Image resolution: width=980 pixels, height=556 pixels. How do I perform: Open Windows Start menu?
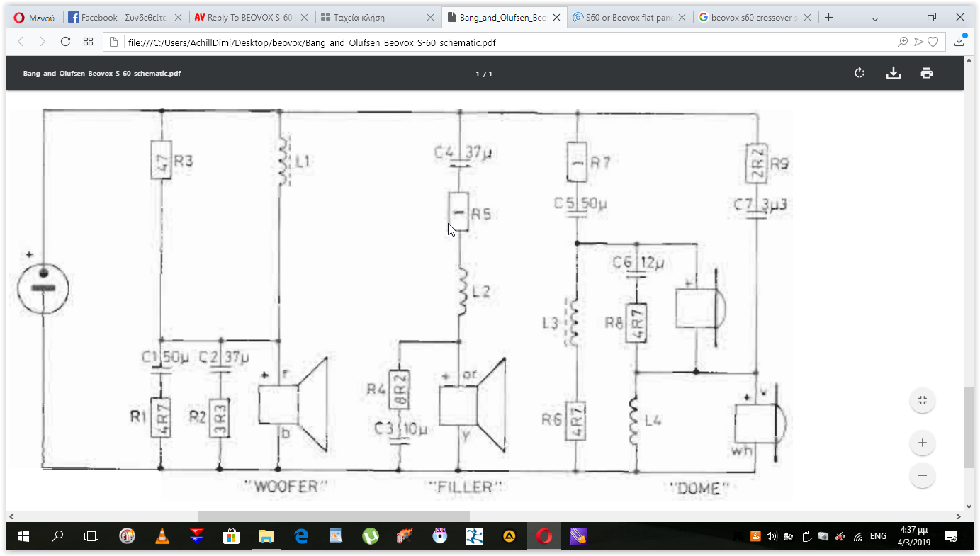coord(23,536)
